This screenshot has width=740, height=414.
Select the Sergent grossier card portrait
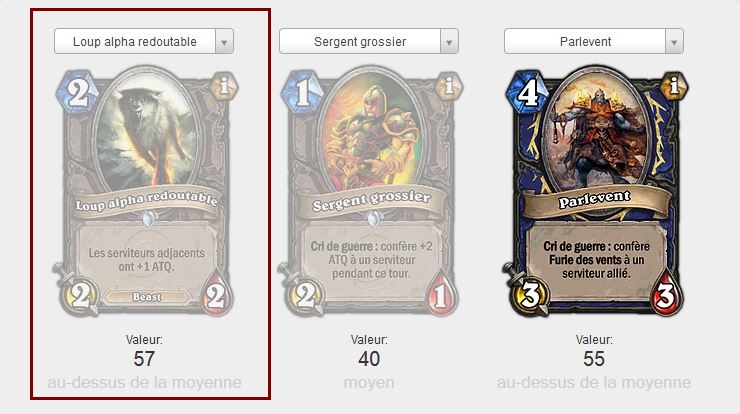(370, 130)
